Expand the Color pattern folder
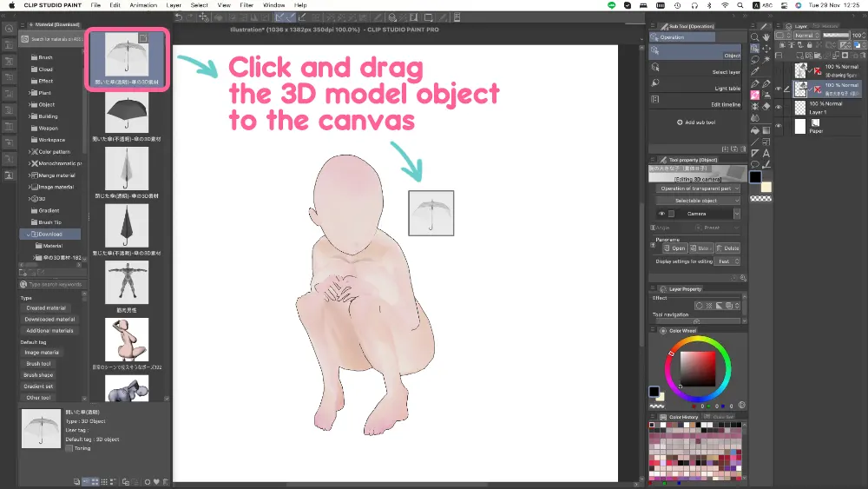868x489 pixels. pos(30,151)
